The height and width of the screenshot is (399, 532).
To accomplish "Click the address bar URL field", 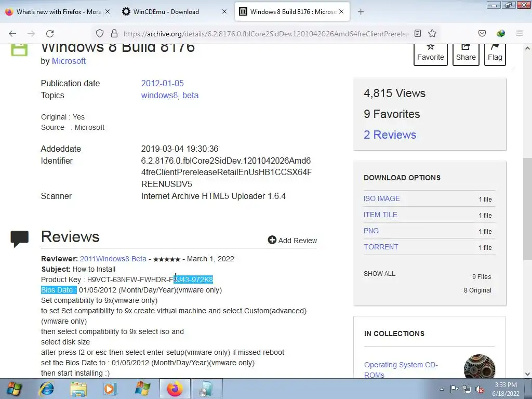I will pos(267,34).
